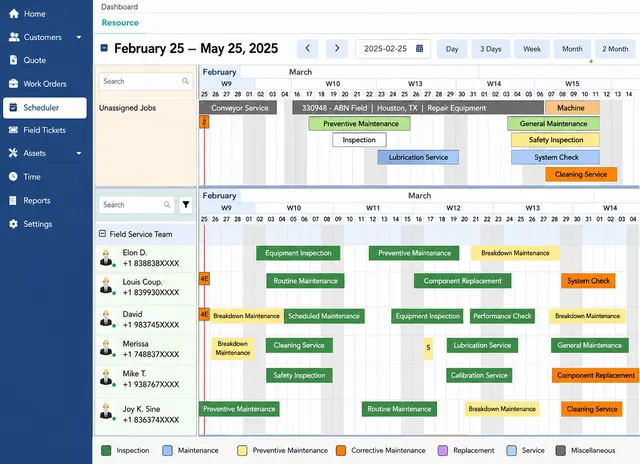Click Merissa technician avatar
The width and height of the screenshot is (640, 464).
coord(107,348)
